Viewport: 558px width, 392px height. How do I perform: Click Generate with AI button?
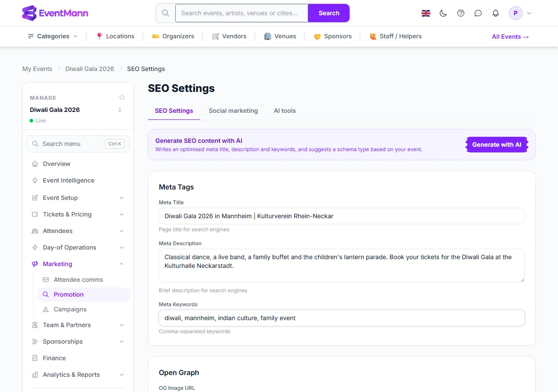point(497,145)
